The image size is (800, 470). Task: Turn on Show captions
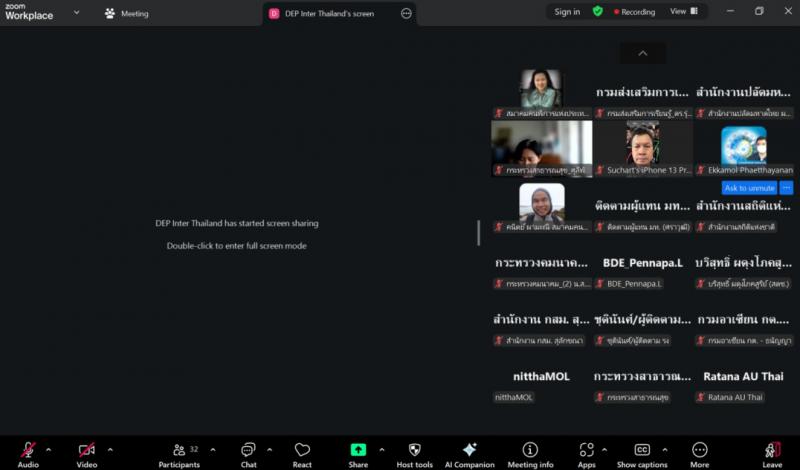[642, 454]
